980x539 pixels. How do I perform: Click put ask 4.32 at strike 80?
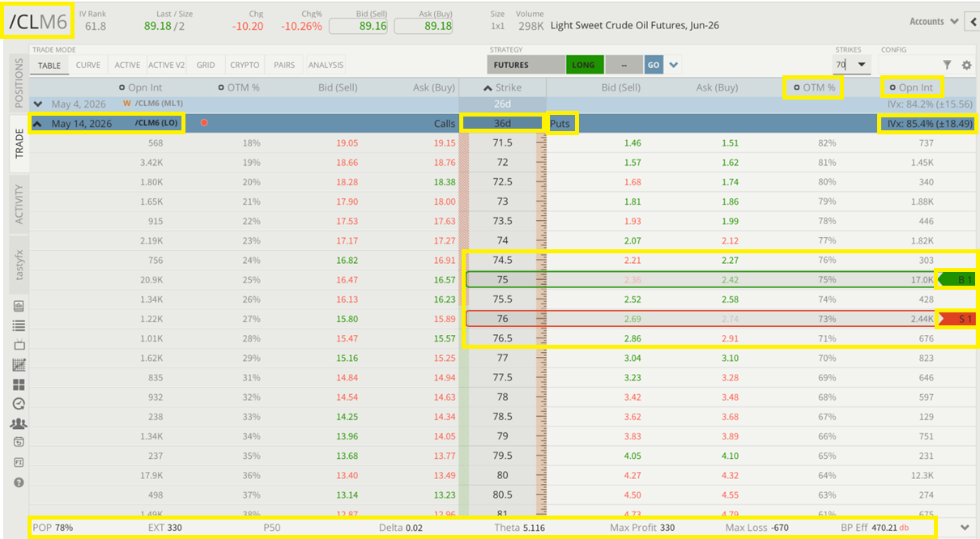pyautogui.click(x=731, y=475)
